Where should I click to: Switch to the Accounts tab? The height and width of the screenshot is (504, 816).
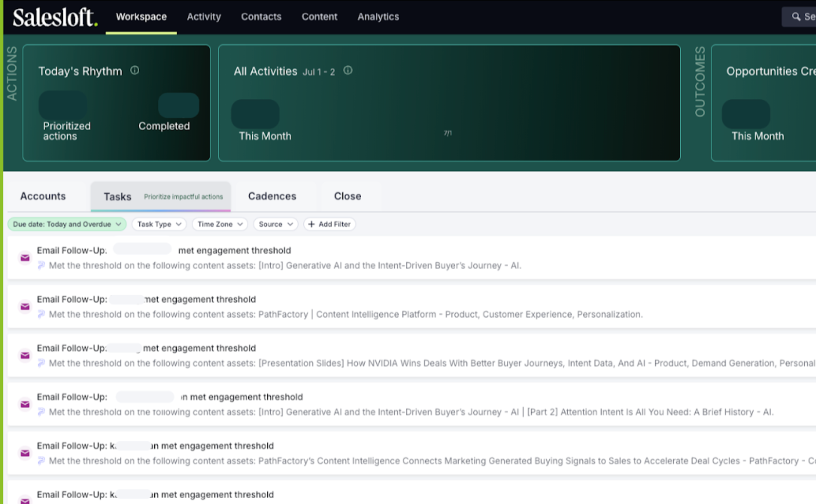(43, 196)
